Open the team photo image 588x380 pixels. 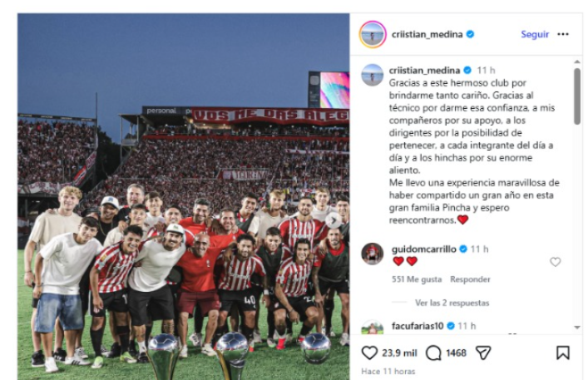(183, 197)
